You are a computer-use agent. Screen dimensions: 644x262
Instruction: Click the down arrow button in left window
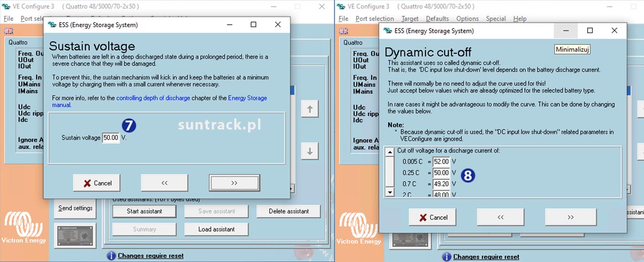click(310, 152)
